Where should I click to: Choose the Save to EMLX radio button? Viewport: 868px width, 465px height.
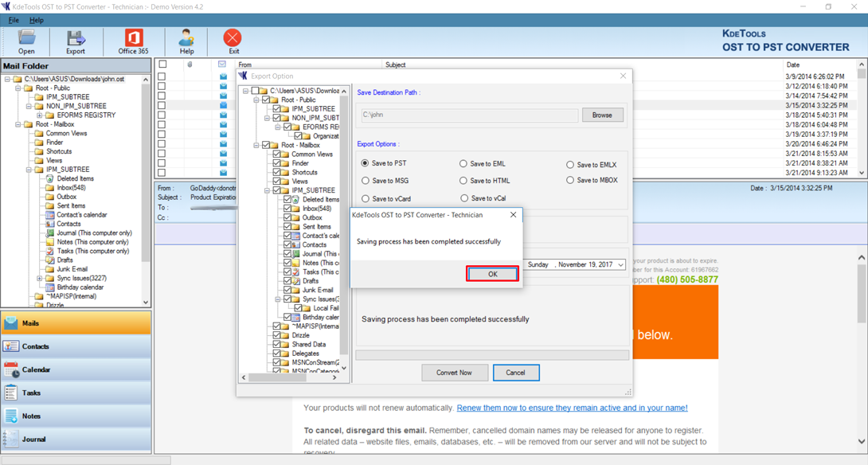(x=570, y=165)
